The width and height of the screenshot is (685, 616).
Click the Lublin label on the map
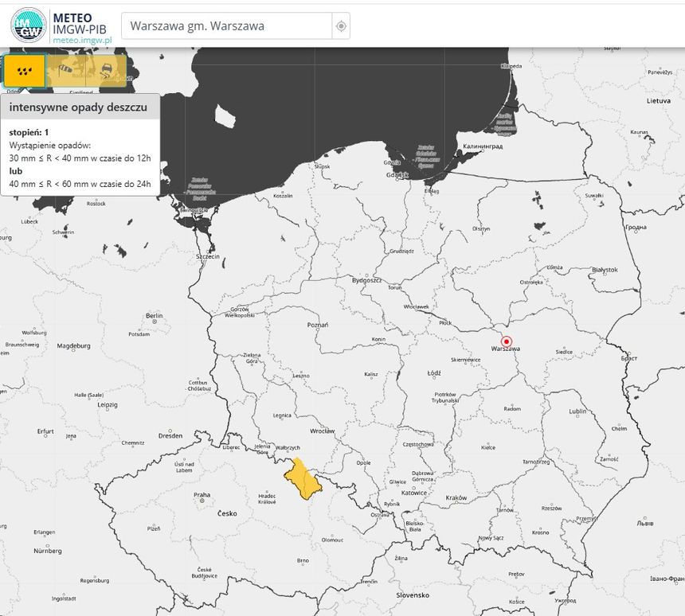pos(577,411)
